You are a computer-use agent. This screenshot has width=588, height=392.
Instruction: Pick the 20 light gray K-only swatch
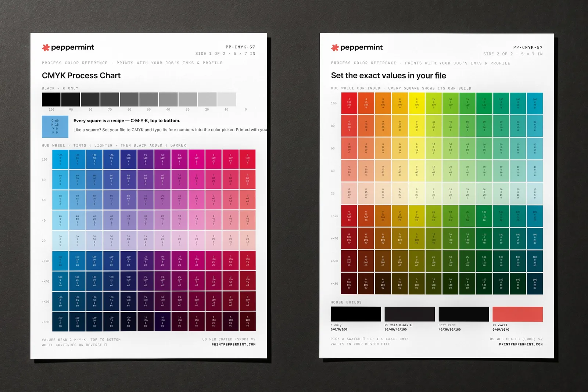(x=207, y=100)
